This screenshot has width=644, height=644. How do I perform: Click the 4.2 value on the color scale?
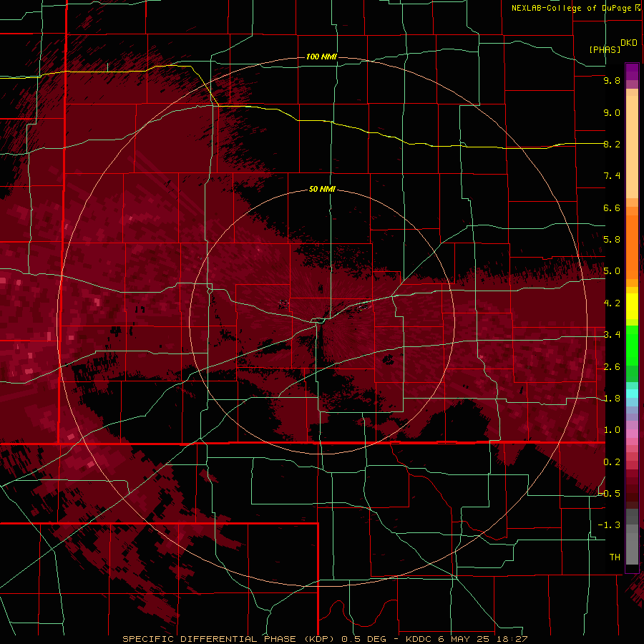(612, 303)
